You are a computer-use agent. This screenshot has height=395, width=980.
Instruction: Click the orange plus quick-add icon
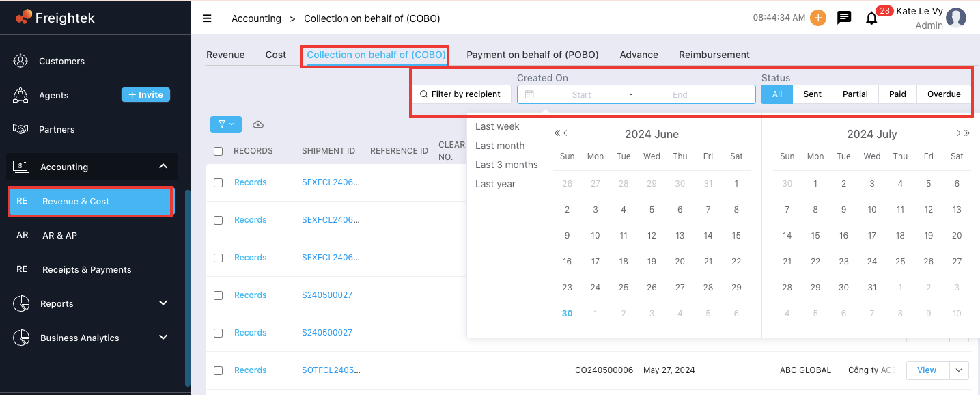click(x=818, y=18)
